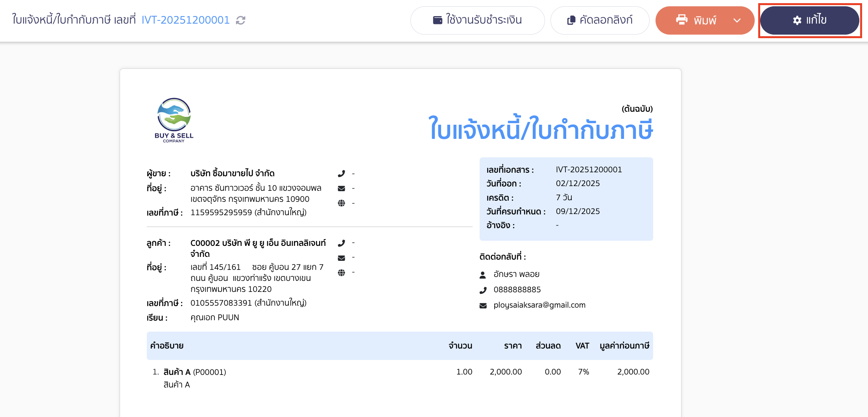868x417 pixels.
Task: Click the phone icon beside 0888888885
Action: 483,290
